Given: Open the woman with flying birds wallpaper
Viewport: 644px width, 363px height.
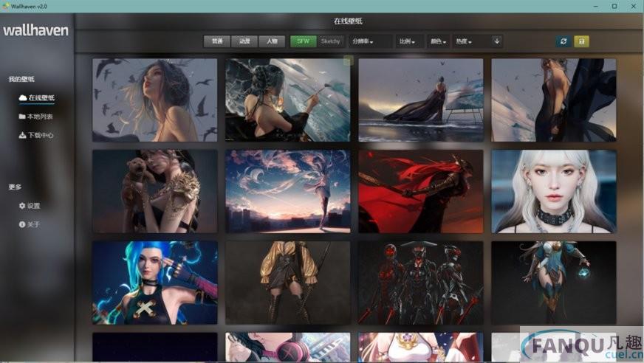Looking at the screenshot, I should 155,100.
